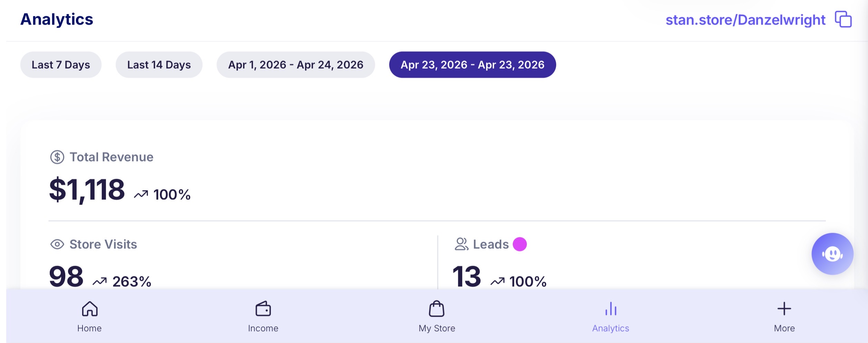Open My Store bag icon

(437, 308)
